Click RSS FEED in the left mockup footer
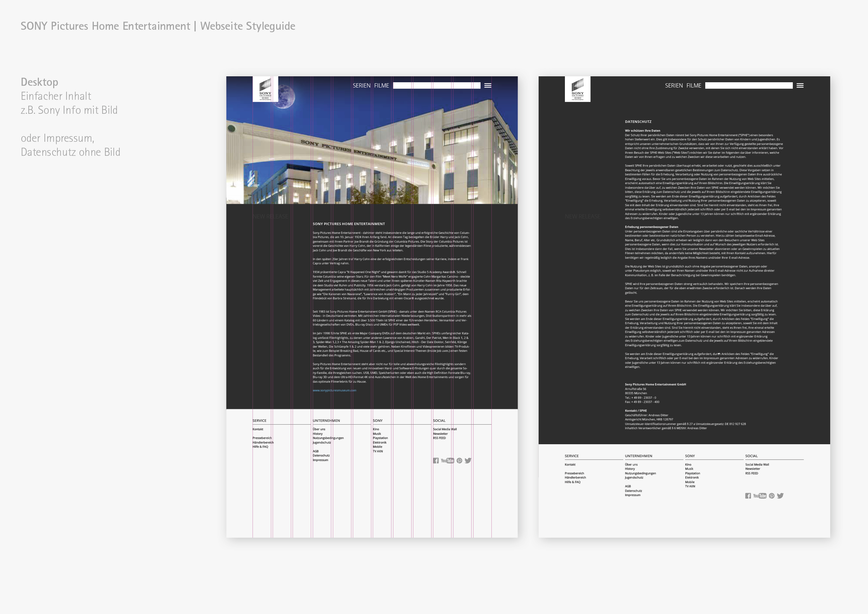This screenshot has height=614, width=868. pos(439,438)
